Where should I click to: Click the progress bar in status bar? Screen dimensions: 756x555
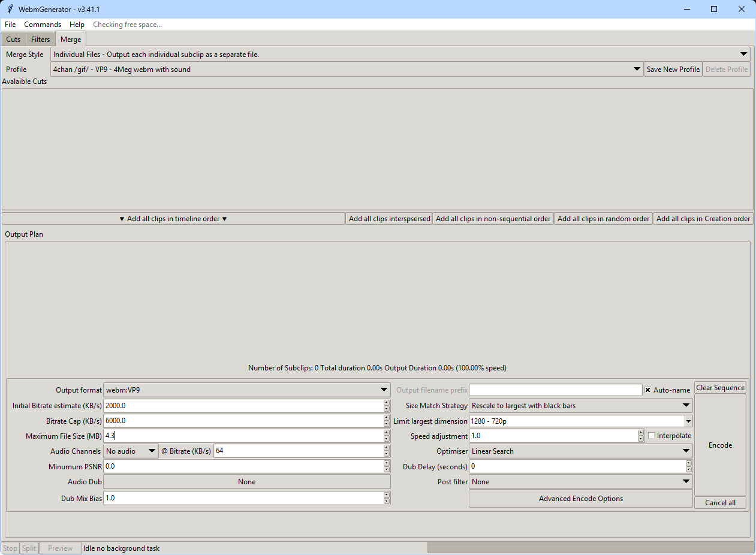click(x=591, y=548)
